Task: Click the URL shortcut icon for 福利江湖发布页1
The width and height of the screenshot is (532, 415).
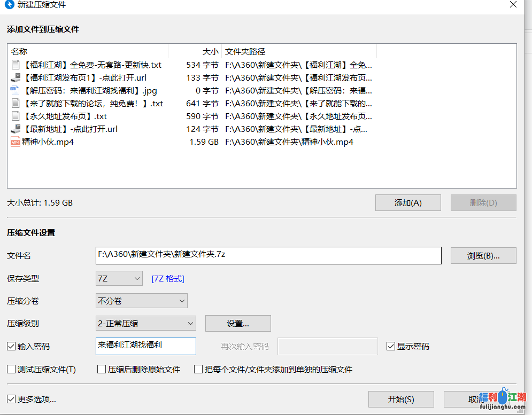Action: [15, 78]
